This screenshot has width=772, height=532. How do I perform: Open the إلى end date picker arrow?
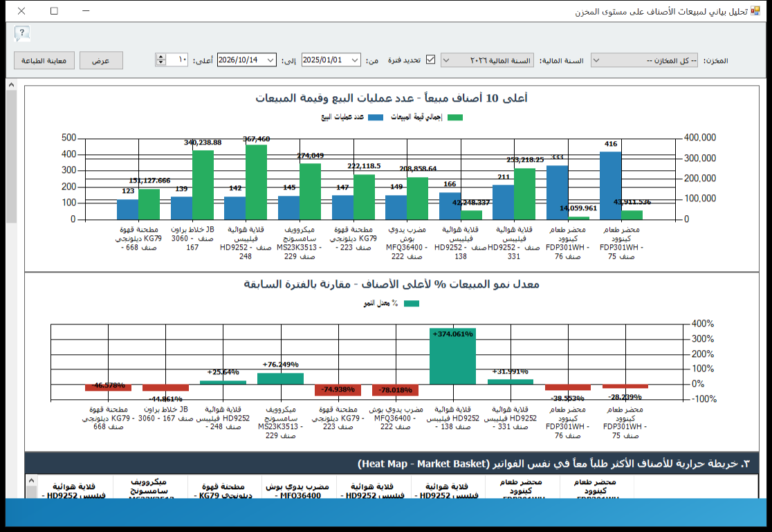pos(270,60)
